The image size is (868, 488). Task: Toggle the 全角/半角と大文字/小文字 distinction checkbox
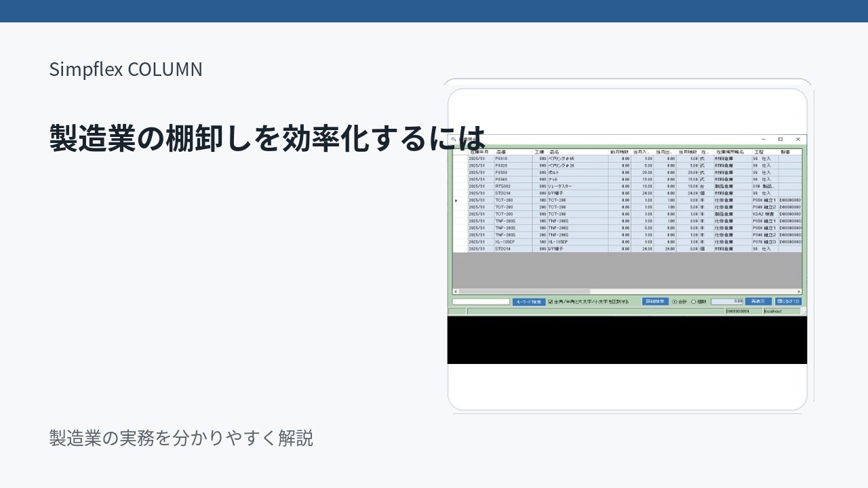point(551,302)
